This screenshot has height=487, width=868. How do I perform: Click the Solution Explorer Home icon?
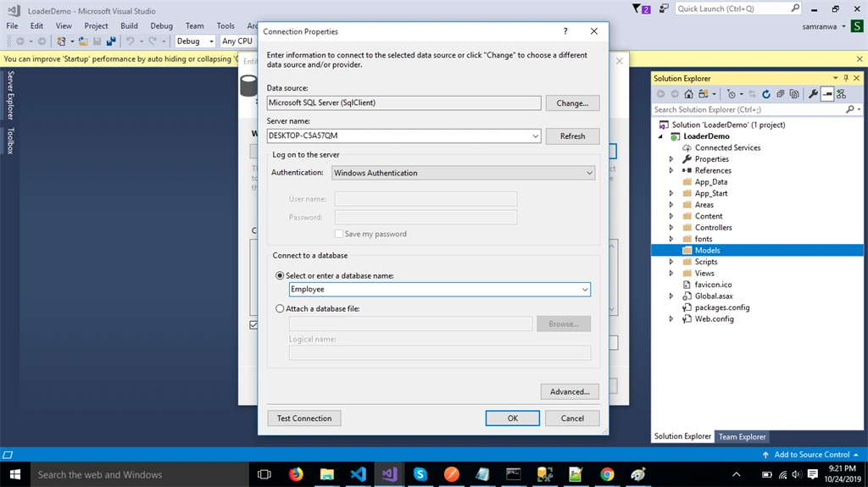point(688,94)
